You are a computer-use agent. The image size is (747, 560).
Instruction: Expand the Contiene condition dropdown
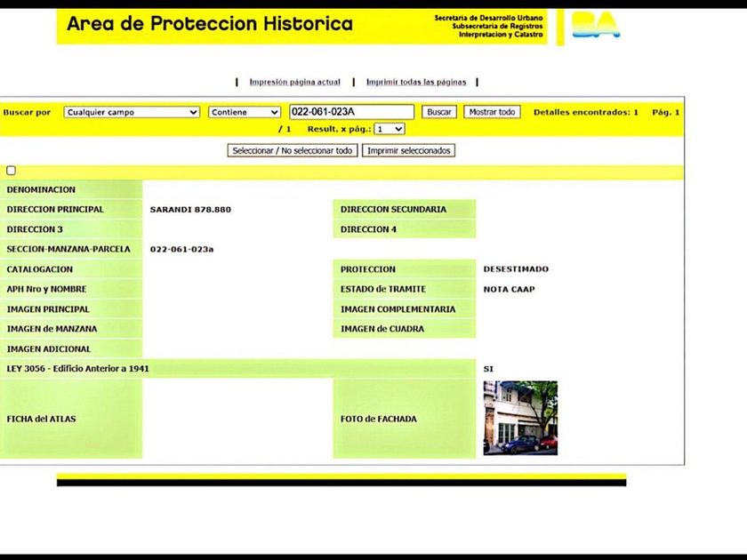pyautogui.click(x=245, y=112)
